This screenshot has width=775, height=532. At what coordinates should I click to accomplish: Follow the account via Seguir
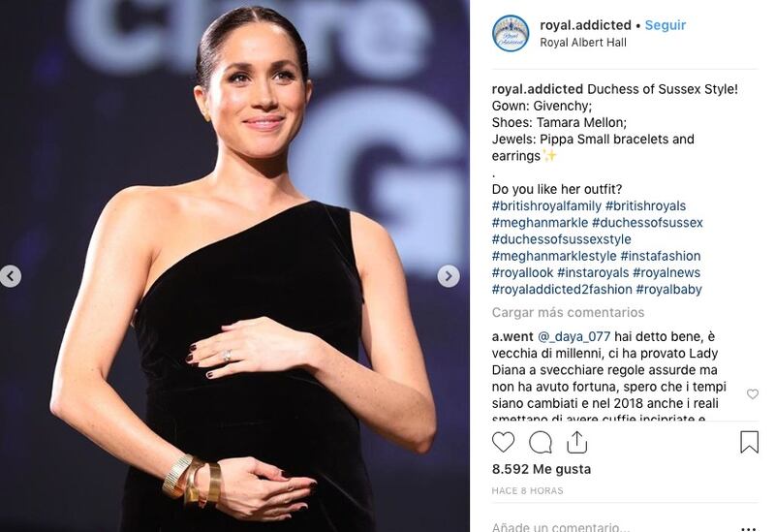[x=666, y=25]
